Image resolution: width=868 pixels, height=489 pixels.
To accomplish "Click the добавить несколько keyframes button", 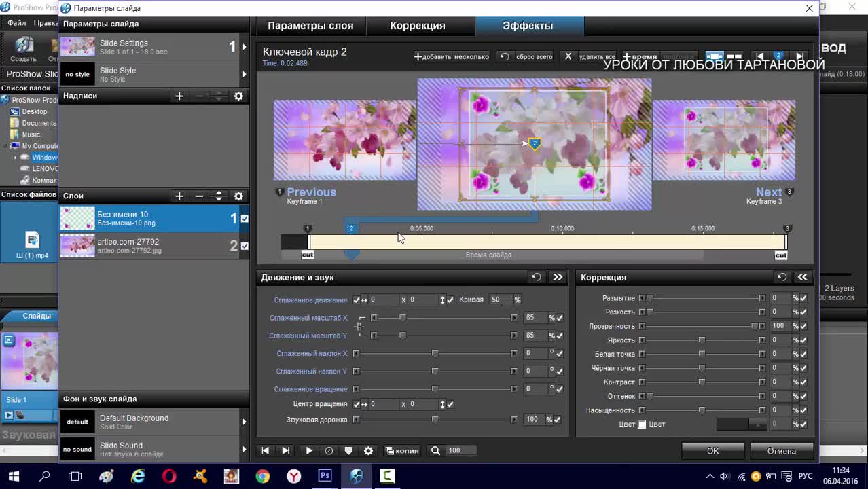I will (x=452, y=57).
